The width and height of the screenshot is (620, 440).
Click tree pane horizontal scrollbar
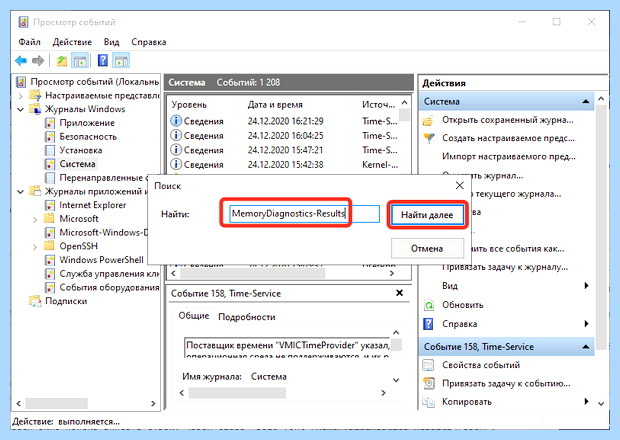(57, 404)
